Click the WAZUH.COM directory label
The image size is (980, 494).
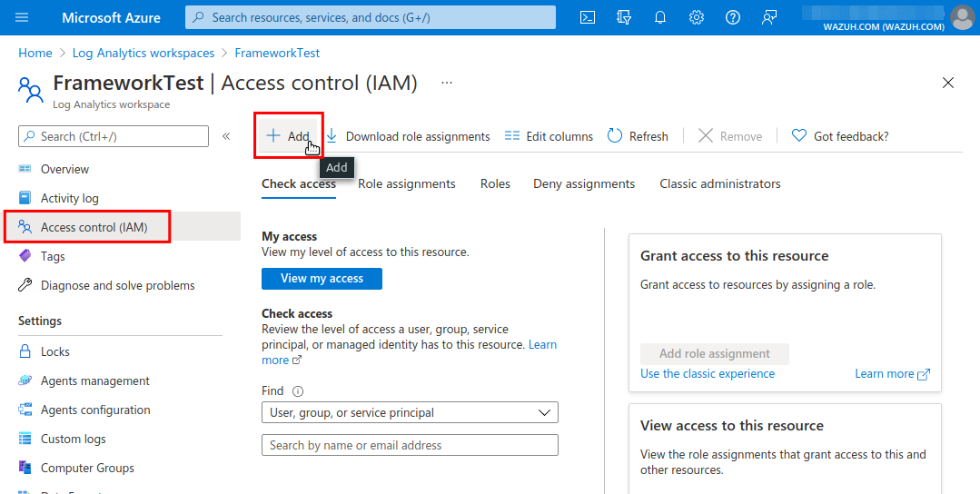pos(883,27)
